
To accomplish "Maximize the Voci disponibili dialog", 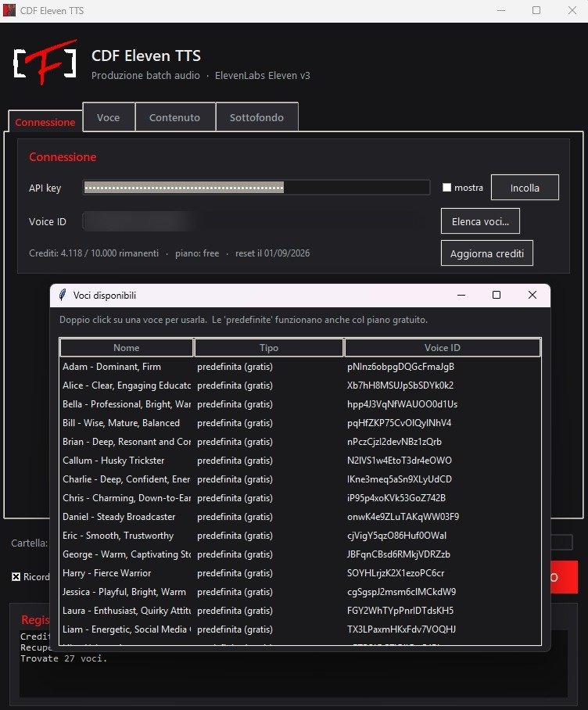I will point(497,296).
